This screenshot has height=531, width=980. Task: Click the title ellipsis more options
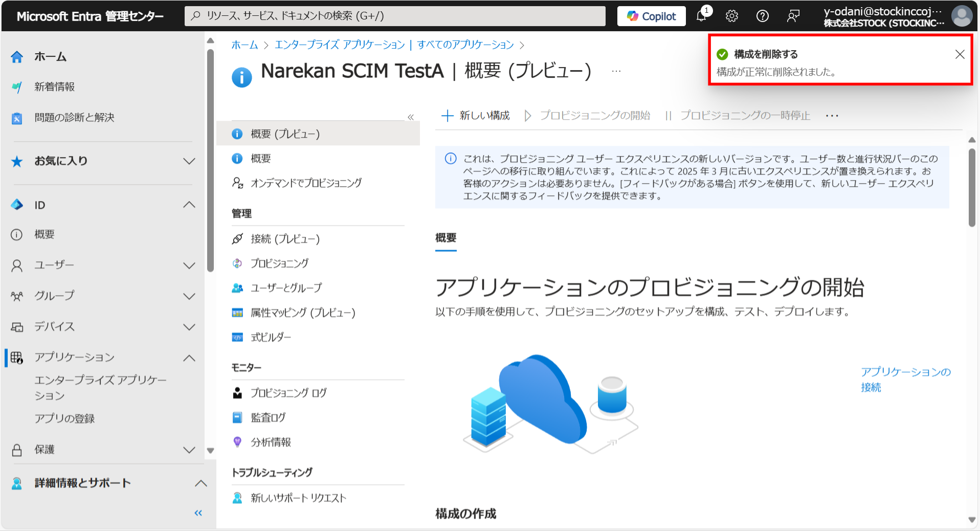pyautogui.click(x=616, y=71)
